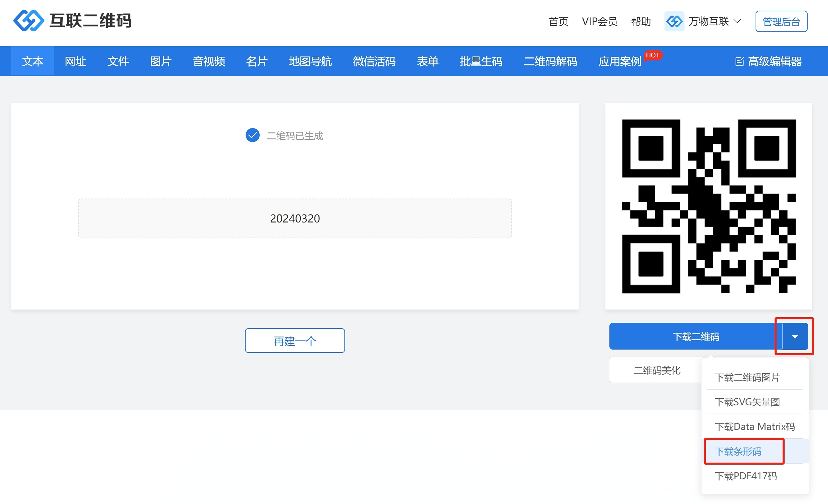Click the 互联二维码 site title text
This screenshot has width=828, height=504.
tap(90, 20)
